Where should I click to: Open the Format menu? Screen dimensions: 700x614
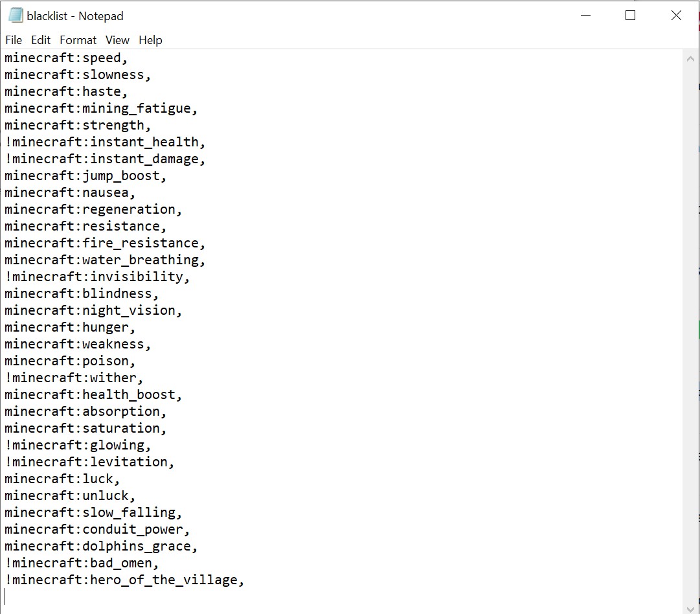pos(78,40)
